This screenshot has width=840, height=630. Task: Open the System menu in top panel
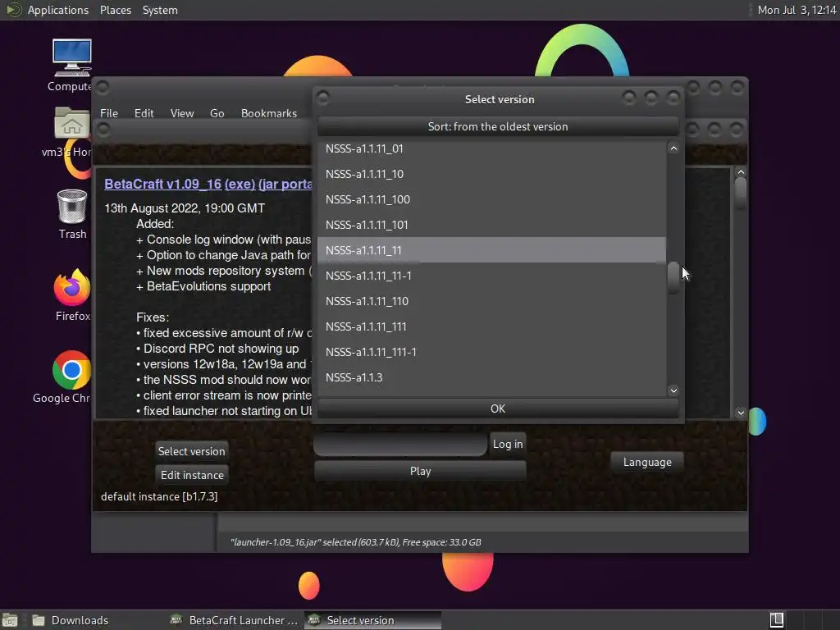160,10
